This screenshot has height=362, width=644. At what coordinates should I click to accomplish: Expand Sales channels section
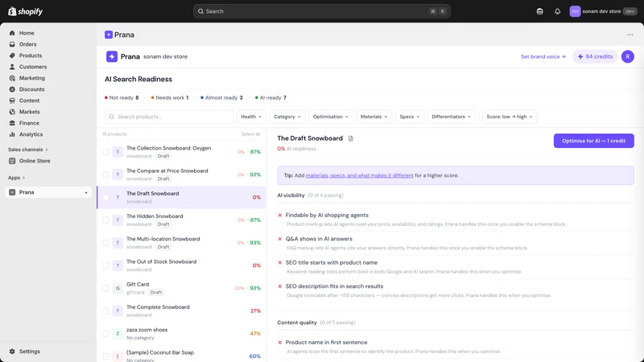coord(27,150)
